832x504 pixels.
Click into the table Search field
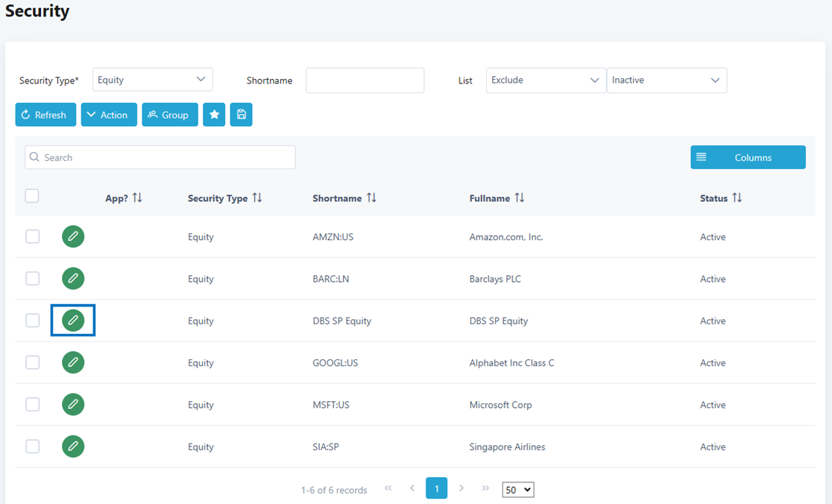(x=160, y=157)
